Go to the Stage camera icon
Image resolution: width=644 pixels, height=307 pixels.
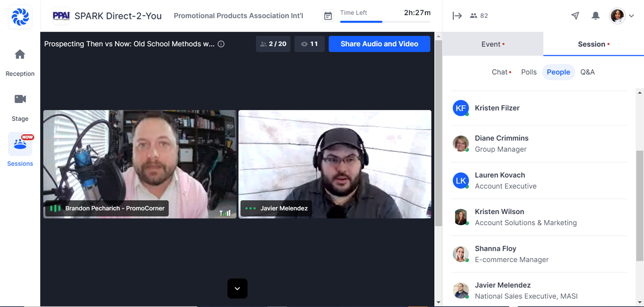tap(20, 99)
